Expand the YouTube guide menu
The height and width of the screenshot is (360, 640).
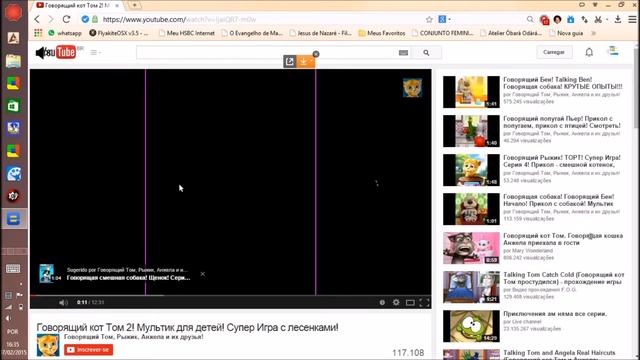[x=96, y=52]
